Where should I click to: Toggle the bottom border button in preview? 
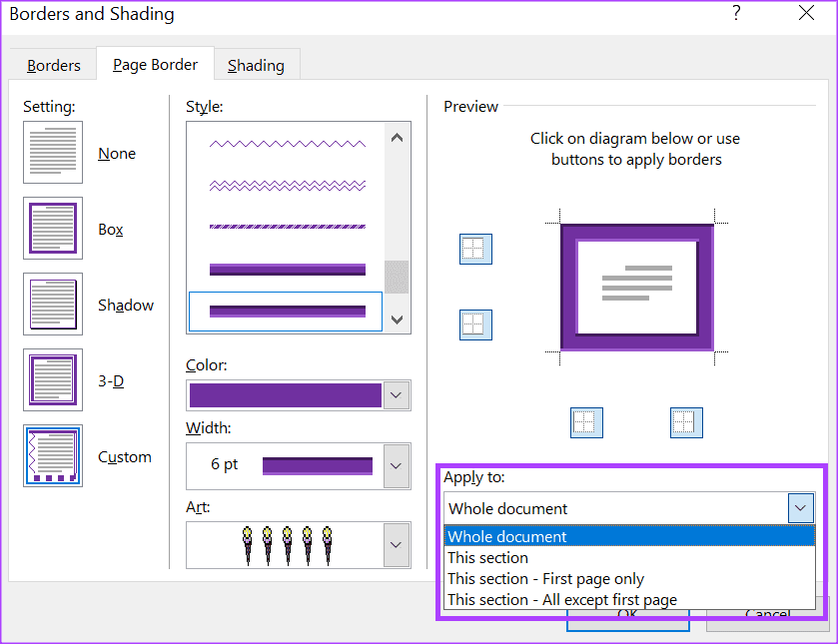(x=475, y=324)
